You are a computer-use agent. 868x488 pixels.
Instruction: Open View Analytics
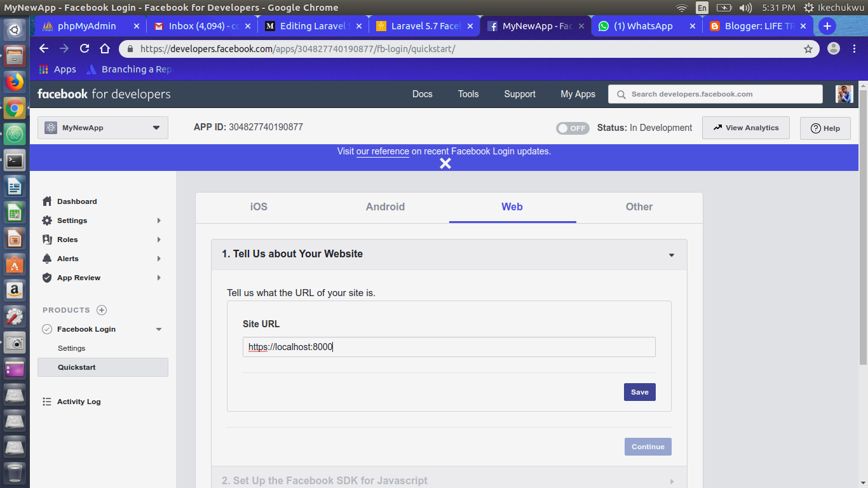[746, 128]
